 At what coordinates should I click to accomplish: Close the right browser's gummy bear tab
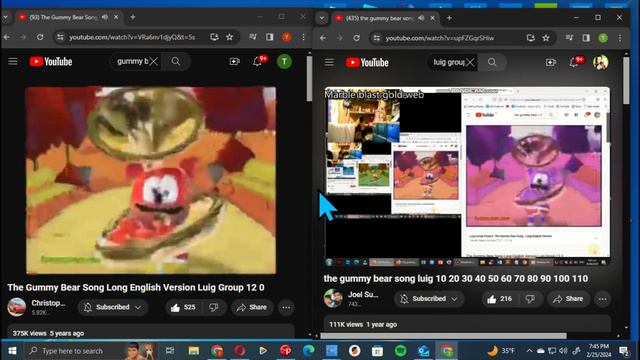[x=432, y=18]
